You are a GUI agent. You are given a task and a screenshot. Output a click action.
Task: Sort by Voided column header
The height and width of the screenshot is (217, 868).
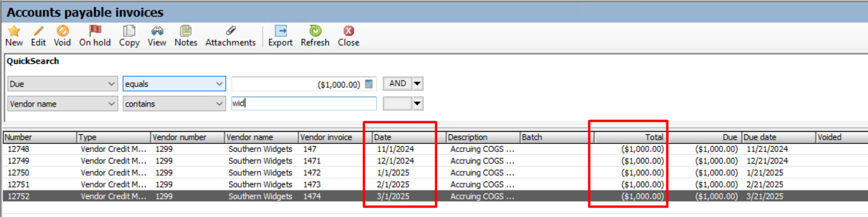pyautogui.click(x=841, y=137)
